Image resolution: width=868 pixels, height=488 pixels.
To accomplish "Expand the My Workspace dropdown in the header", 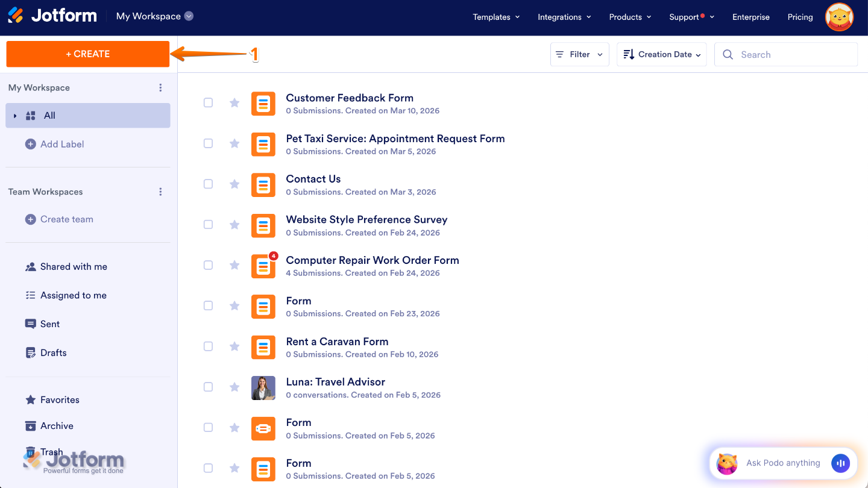I will 188,16.
